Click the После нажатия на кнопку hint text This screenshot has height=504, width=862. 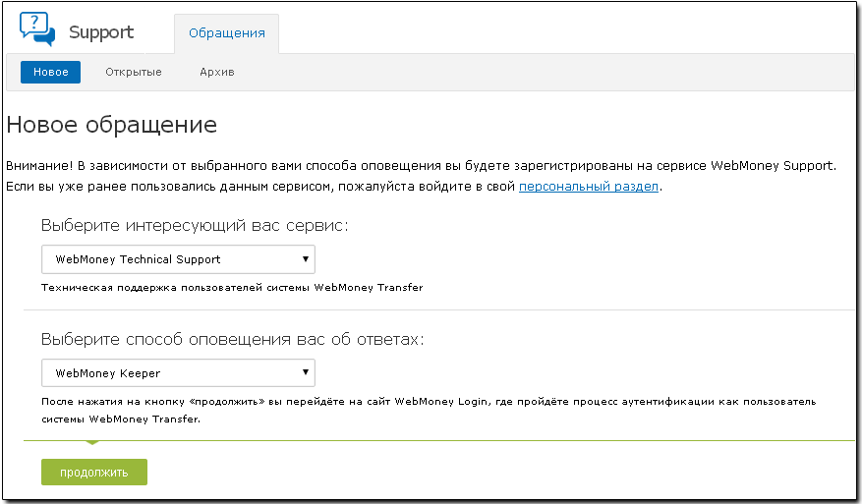(x=429, y=410)
